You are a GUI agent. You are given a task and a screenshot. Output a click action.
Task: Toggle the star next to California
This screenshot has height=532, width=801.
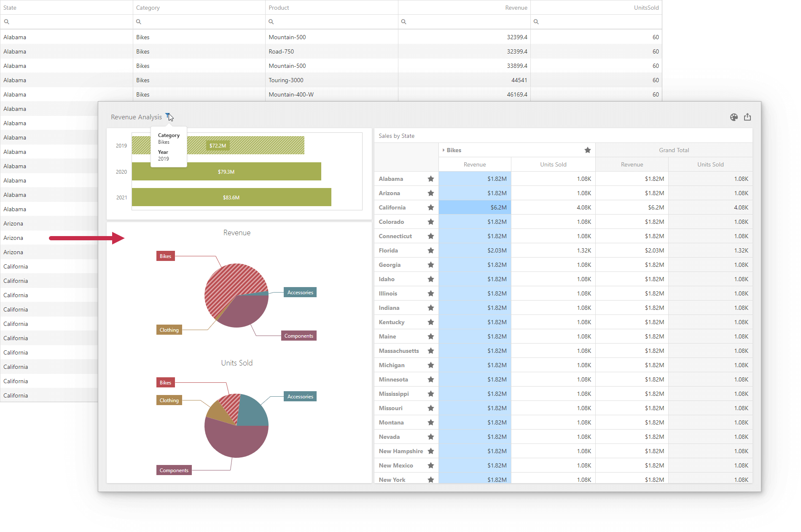point(431,207)
